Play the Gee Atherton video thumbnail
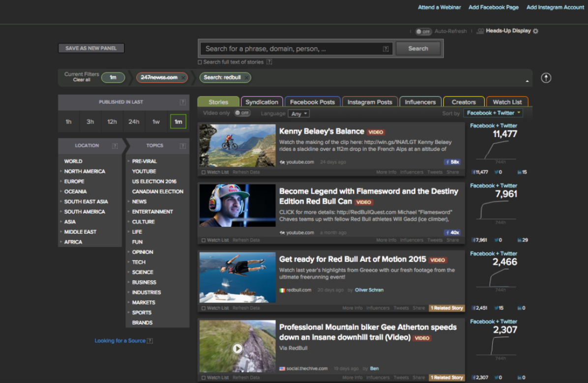This screenshot has height=383, width=588. click(237, 348)
